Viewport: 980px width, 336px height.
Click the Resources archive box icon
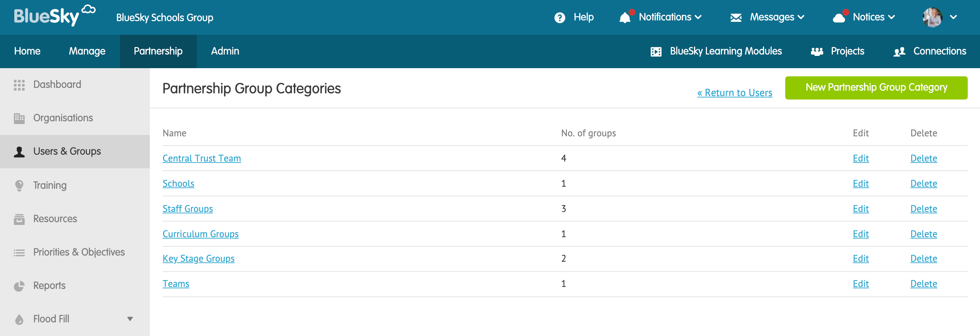coord(19,219)
